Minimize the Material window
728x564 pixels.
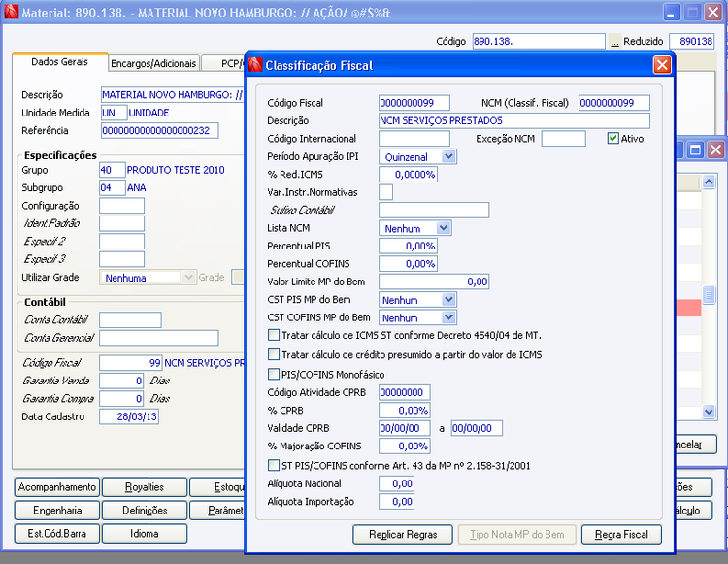coord(671,12)
